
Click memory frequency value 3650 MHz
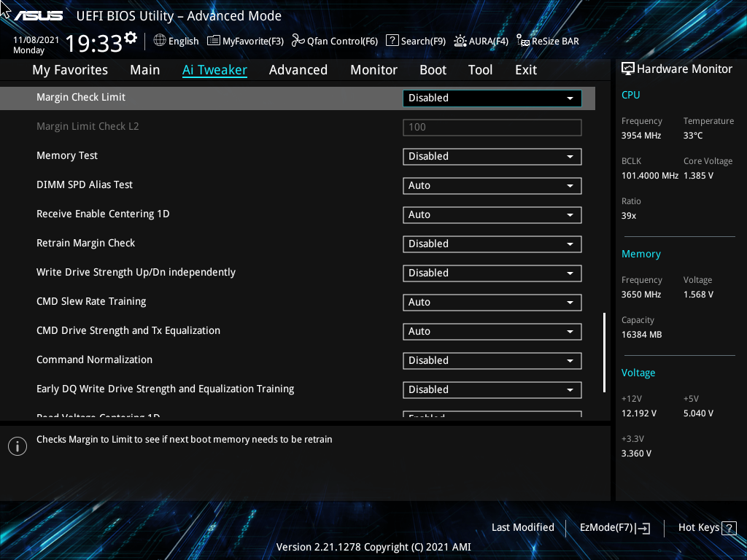(x=641, y=295)
